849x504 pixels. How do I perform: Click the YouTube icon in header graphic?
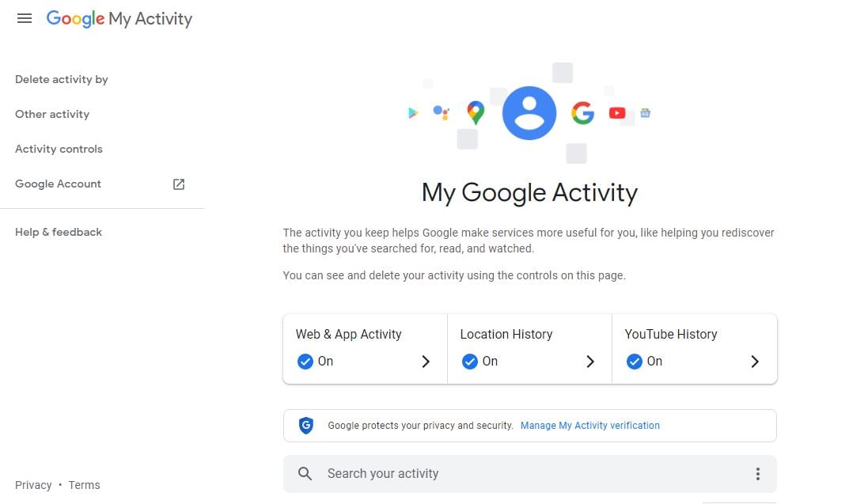point(617,113)
